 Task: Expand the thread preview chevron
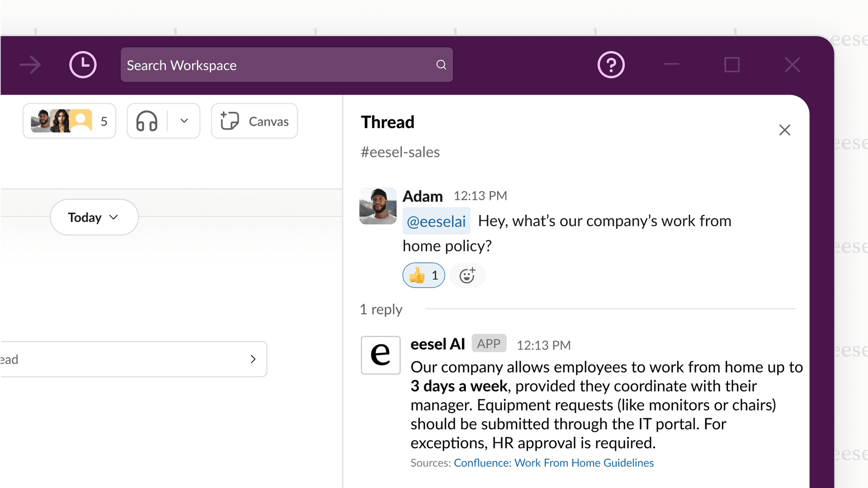(253, 359)
